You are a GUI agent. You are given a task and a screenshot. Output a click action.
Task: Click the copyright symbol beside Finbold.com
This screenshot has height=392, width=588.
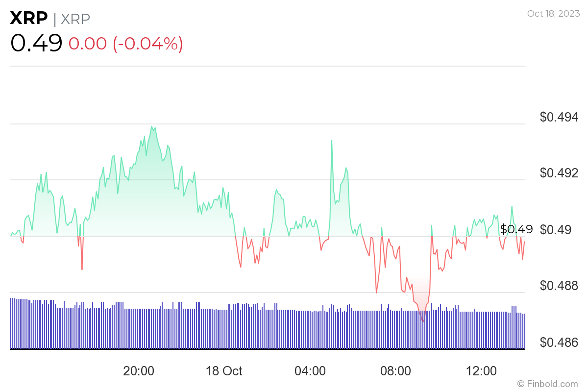click(521, 384)
